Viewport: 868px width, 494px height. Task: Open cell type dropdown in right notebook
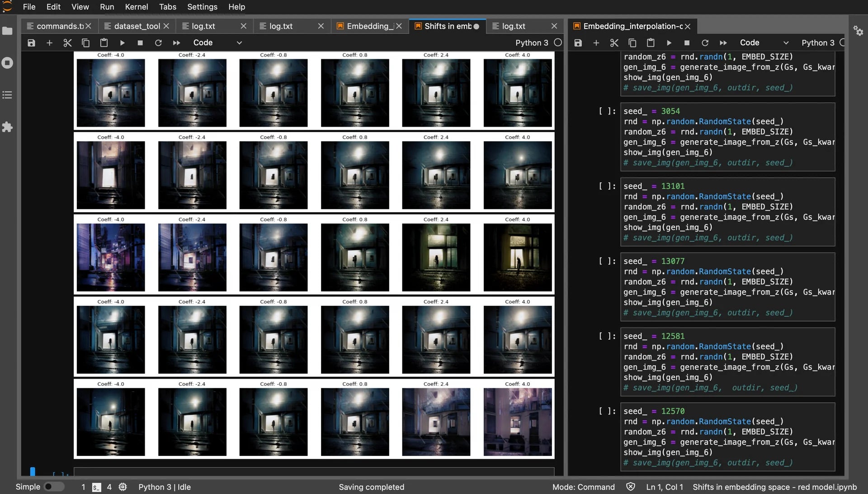(x=764, y=43)
